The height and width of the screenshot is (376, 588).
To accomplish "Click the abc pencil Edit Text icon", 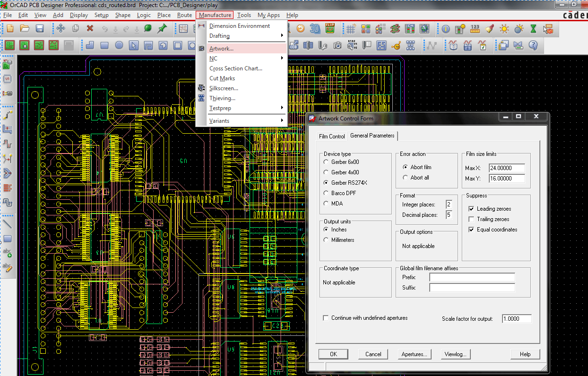I will click(x=8, y=268).
